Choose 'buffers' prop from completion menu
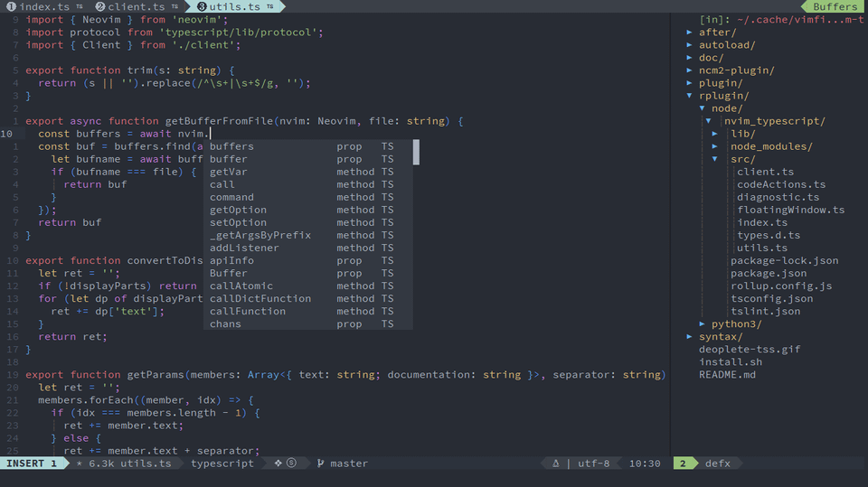 point(307,146)
